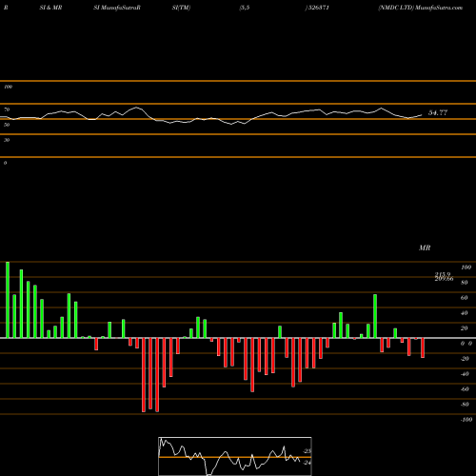Click the MR axis label '-20'
Screen dimensions: 476x476
[465, 359]
